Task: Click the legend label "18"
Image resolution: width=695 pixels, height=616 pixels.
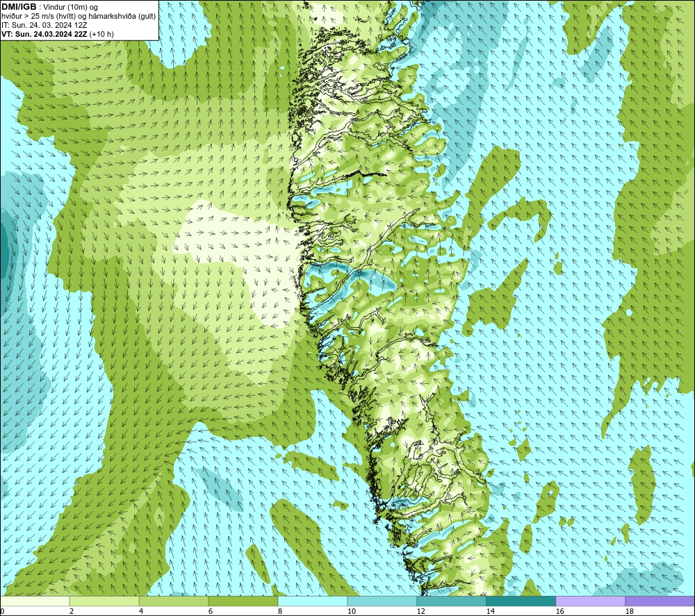Action: pyautogui.click(x=630, y=612)
